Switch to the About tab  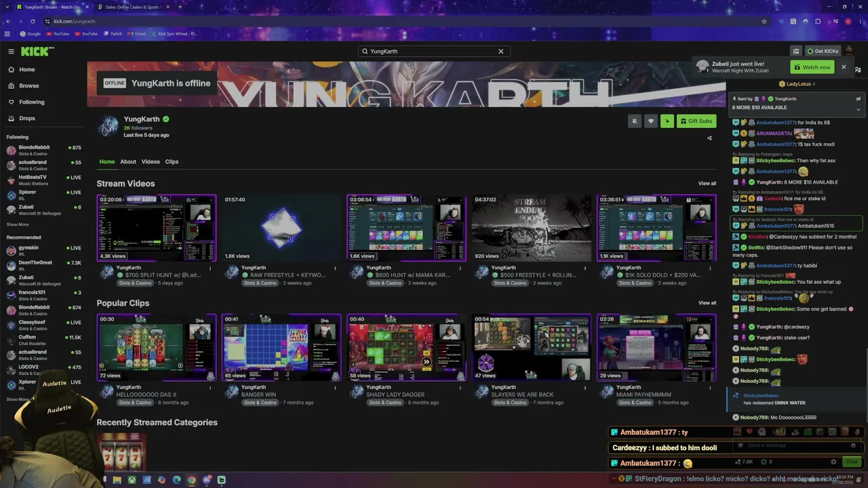tap(128, 162)
